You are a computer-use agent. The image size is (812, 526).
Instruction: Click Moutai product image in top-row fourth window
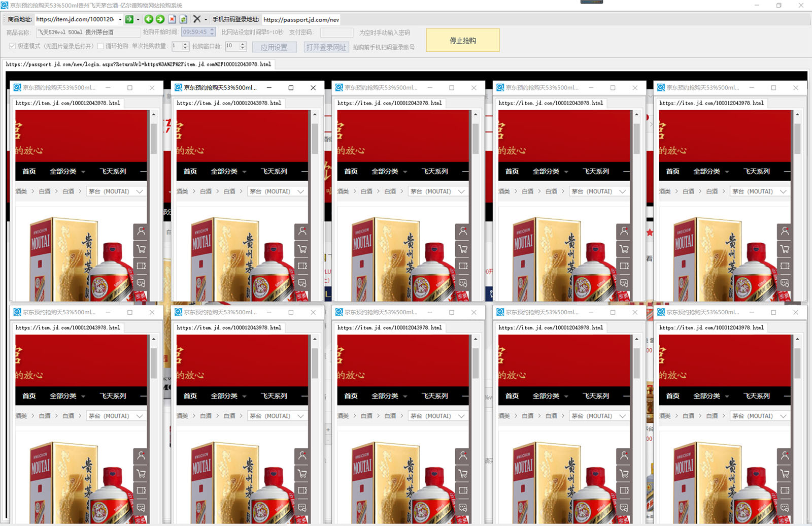(x=563, y=259)
